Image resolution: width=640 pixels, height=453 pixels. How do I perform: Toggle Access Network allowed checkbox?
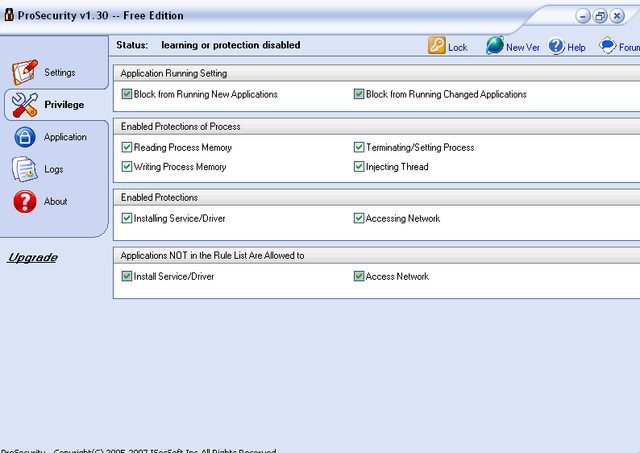(x=359, y=276)
